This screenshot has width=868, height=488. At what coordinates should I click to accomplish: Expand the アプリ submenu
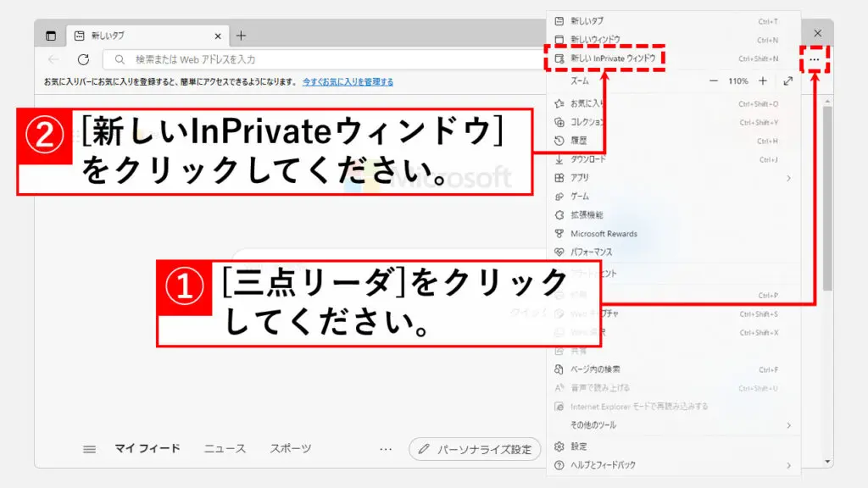[x=788, y=178]
